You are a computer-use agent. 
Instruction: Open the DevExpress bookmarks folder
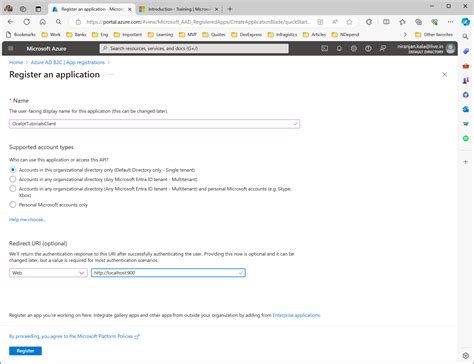247,34
